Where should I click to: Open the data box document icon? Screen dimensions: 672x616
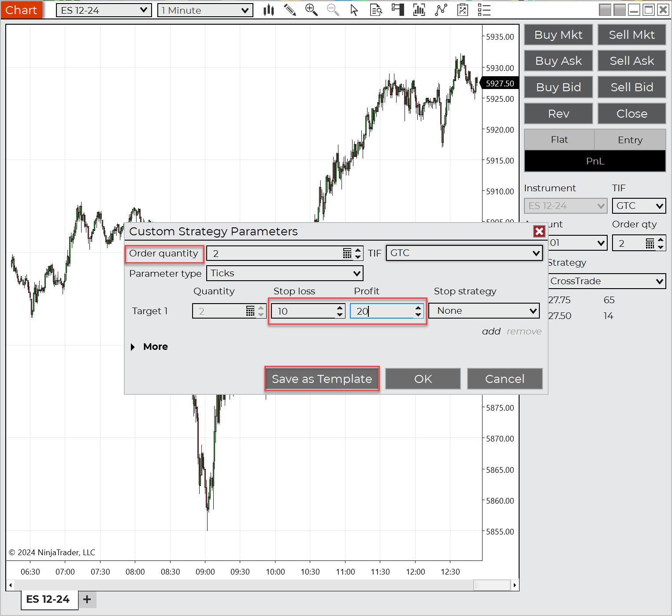pos(376,10)
